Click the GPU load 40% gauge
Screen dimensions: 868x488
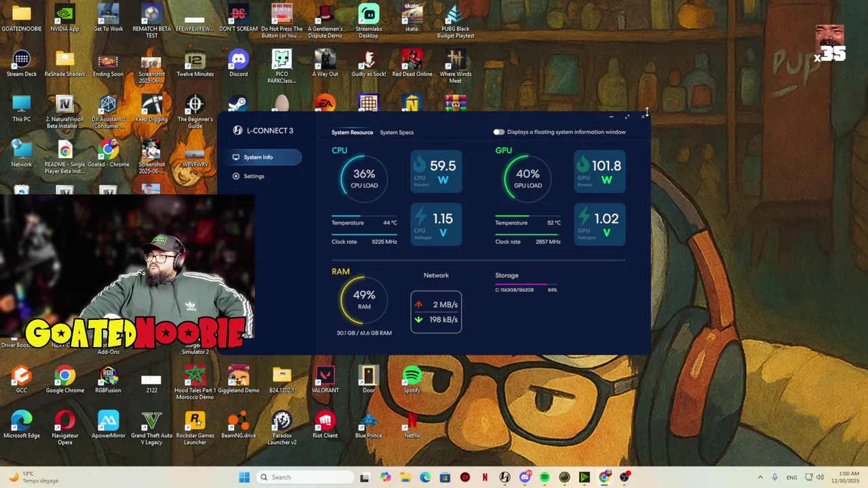point(528,179)
